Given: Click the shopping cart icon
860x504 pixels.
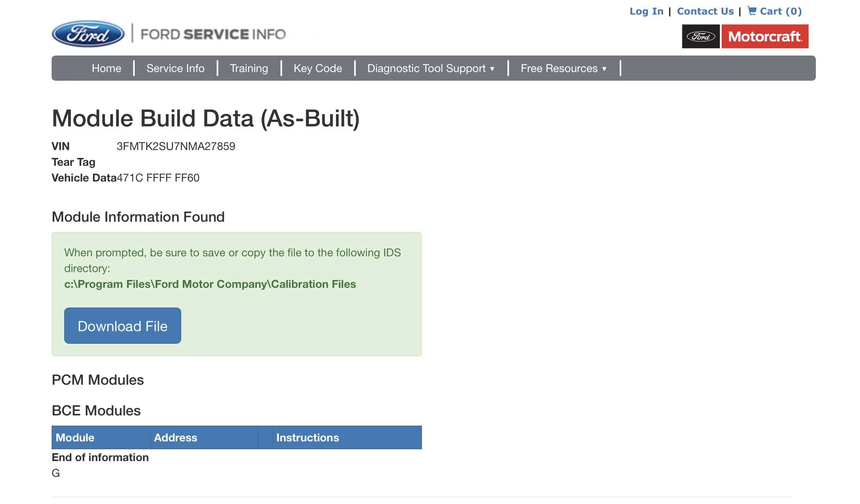Looking at the screenshot, I should tap(752, 11).
